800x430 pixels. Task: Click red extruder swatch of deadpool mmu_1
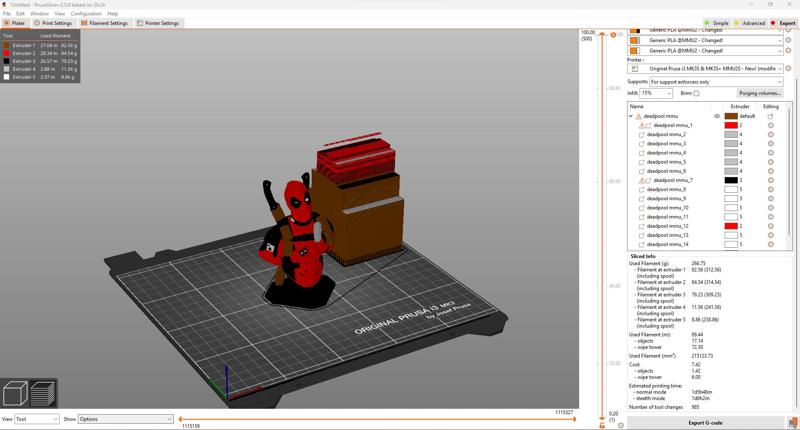[x=731, y=125]
